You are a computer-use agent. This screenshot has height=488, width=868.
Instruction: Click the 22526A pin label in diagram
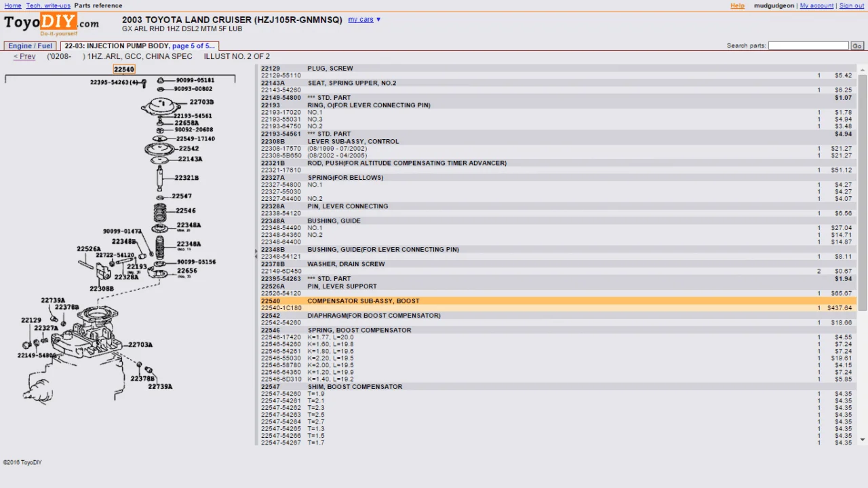point(89,249)
